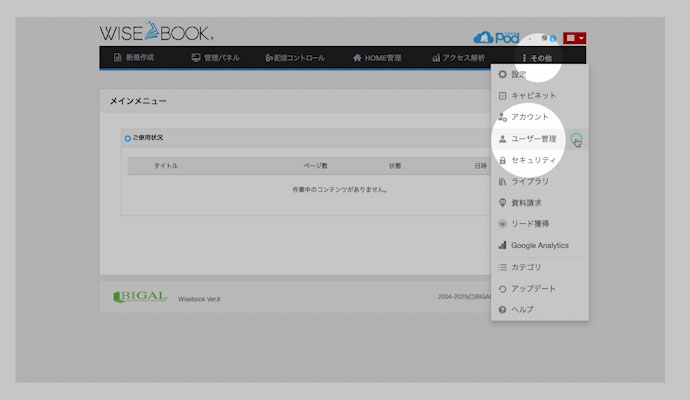Image resolution: width=690 pixels, height=400 pixels.
Task: Select アップデート from the menu
Action: [533, 289]
